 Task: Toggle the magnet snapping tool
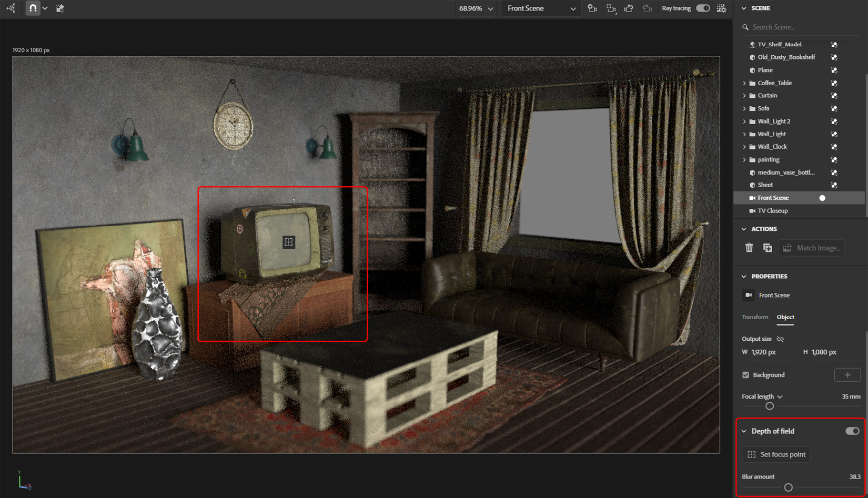click(x=33, y=8)
